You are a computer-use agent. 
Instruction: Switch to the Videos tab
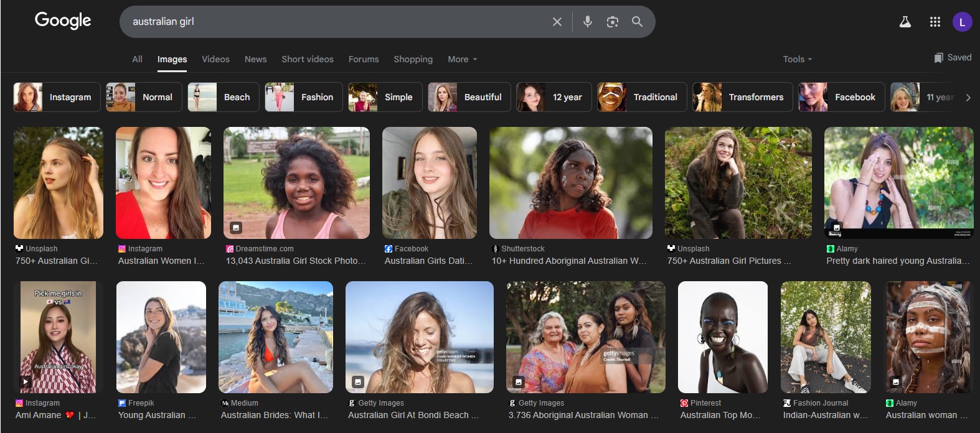coord(215,59)
